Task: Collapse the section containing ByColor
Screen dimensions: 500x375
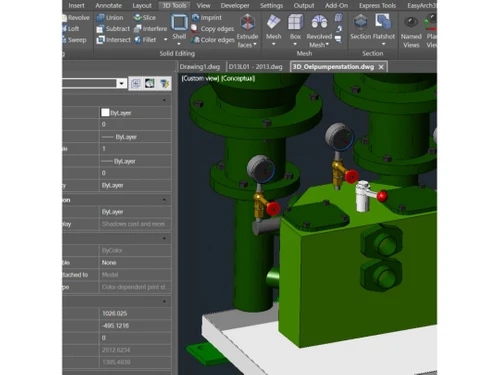Action: coord(164,238)
